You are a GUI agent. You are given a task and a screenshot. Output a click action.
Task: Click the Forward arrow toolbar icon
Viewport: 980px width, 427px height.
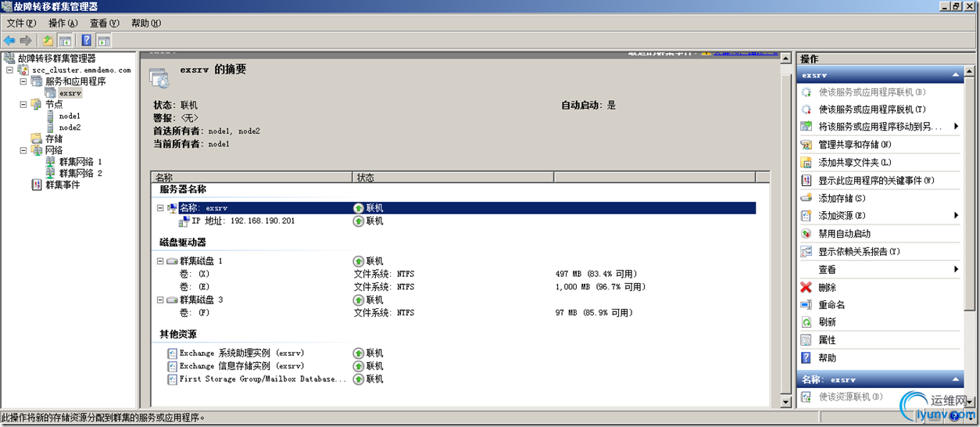point(26,40)
